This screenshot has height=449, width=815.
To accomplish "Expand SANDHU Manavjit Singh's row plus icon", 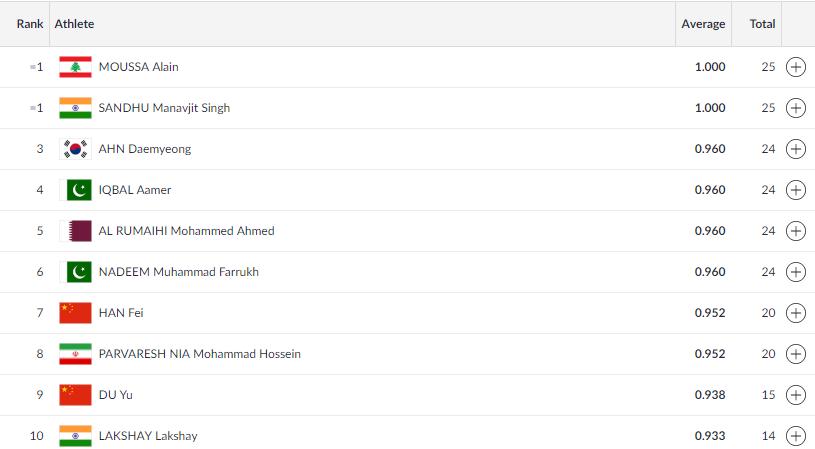I will [795, 108].
